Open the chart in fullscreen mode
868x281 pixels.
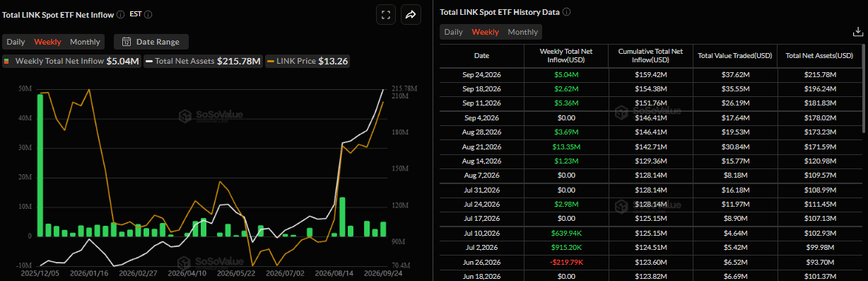tap(385, 14)
